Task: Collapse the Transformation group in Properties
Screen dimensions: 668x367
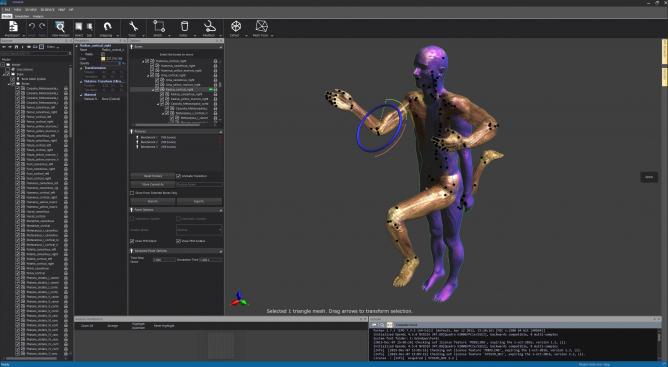Action: coord(81,68)
